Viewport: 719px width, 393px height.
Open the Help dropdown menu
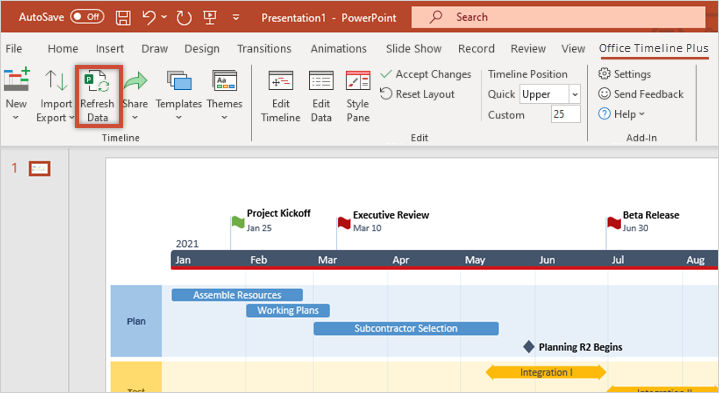[x=621, y=114]
